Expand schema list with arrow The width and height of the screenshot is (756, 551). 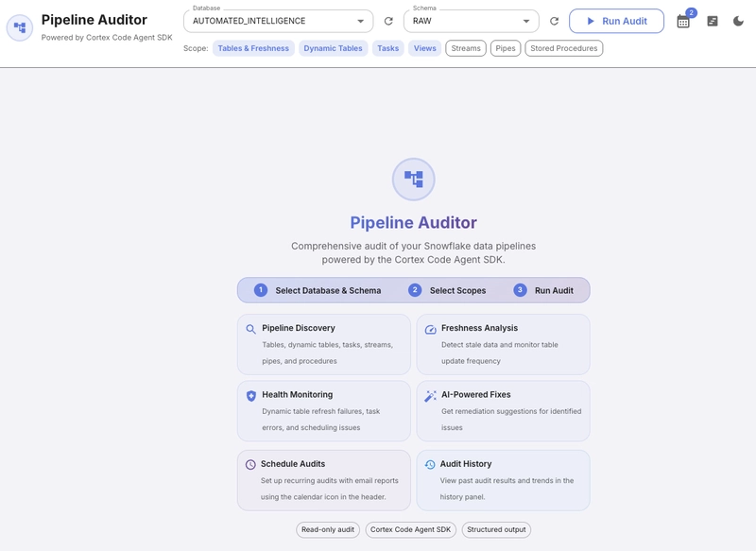526,21
